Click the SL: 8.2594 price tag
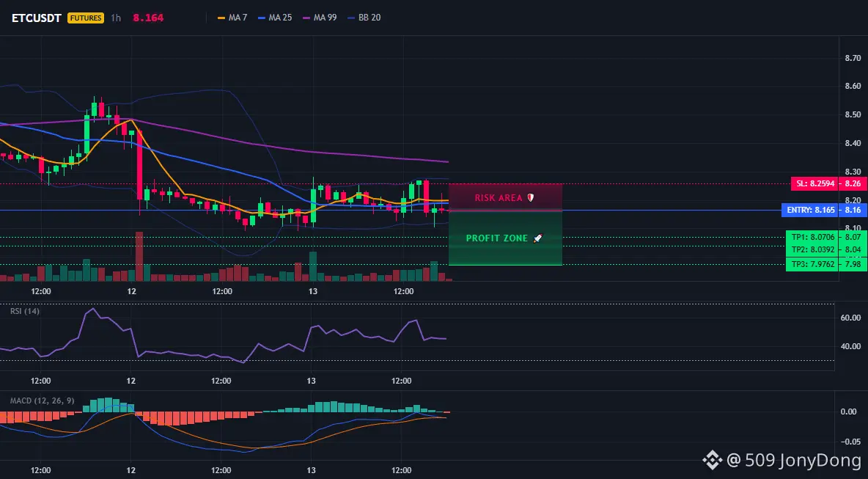Screen dimensions: 868x479 click(814, 184)
